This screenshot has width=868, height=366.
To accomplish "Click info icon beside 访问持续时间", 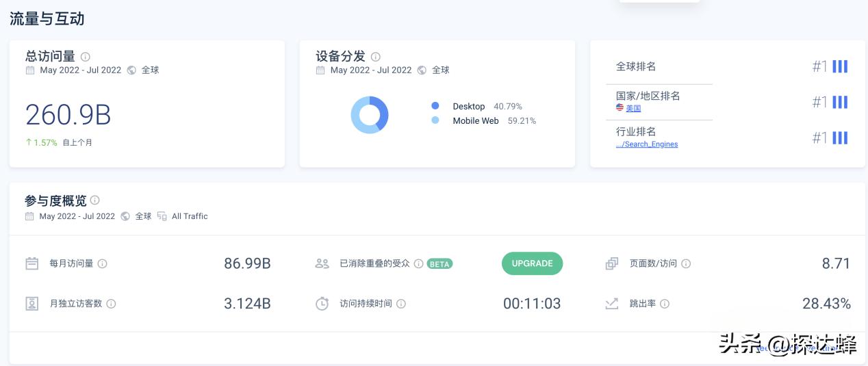I will (x=401, y=304).
